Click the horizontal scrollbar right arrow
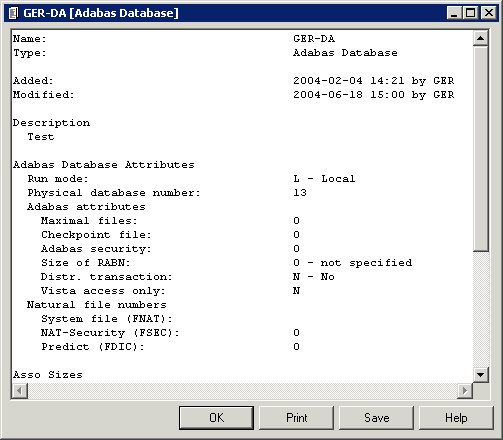 pos(465,390)
